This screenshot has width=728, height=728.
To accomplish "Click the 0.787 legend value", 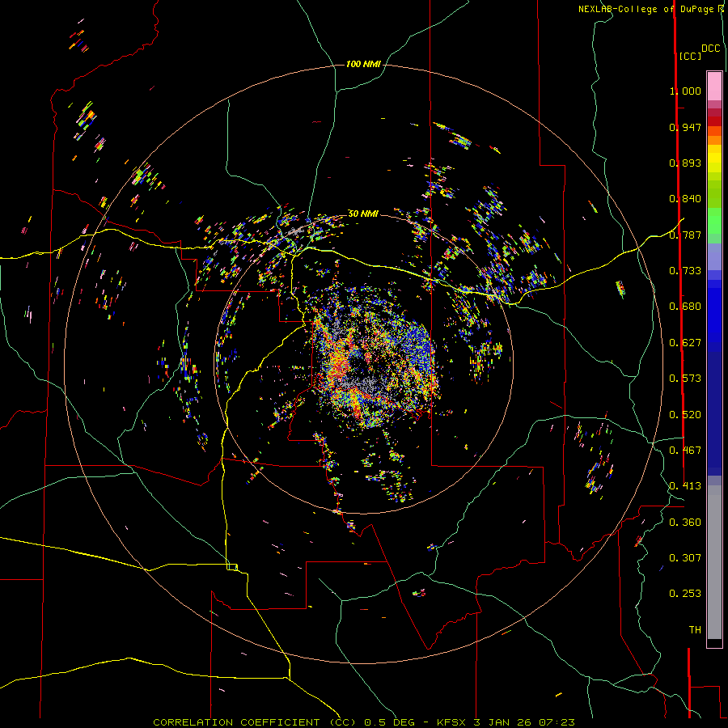I will pos(685,235).
